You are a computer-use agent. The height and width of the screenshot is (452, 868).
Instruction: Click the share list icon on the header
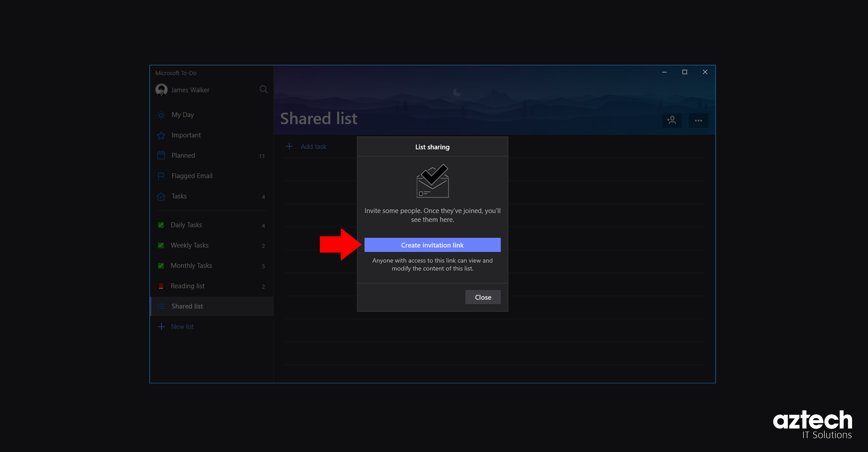[672, 120]
